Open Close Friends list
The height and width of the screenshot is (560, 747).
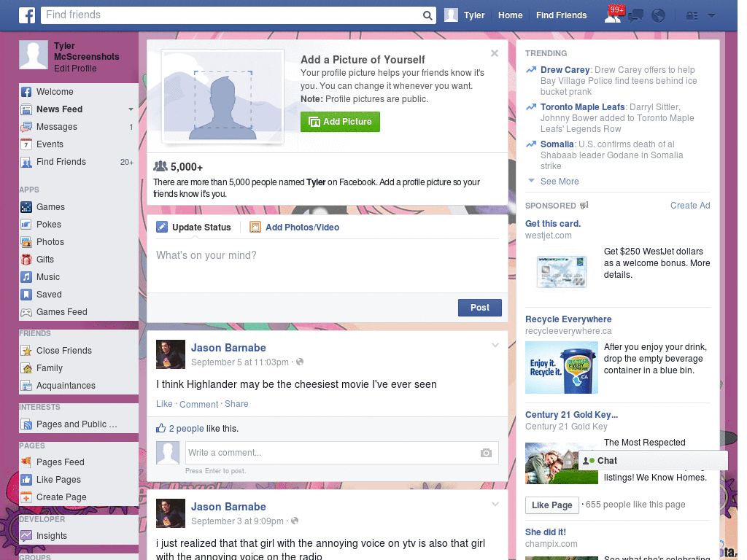click(x=64, y=351)
